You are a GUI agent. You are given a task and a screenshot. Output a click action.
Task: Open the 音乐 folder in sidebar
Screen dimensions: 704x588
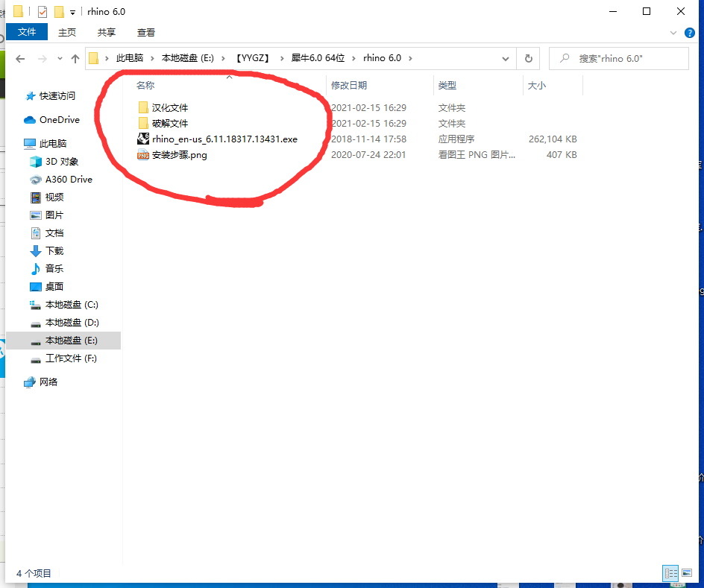click(x=54, y=268)
